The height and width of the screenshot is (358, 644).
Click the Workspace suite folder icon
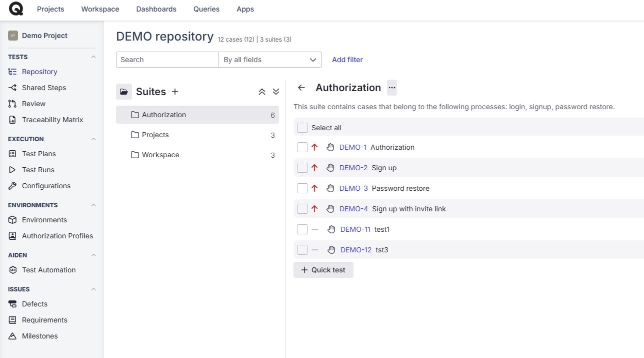click(134, 155)
